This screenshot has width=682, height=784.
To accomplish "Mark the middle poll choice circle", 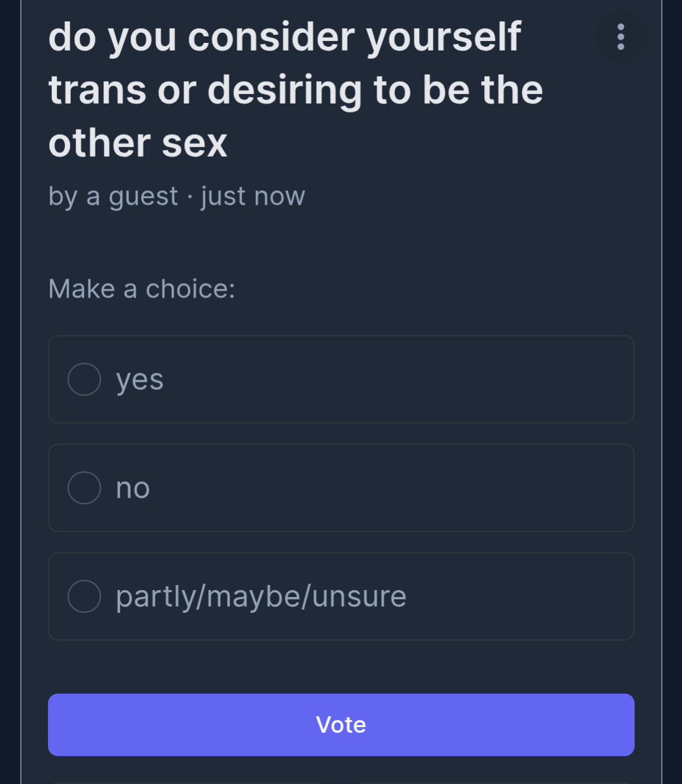I will [84, 488].
